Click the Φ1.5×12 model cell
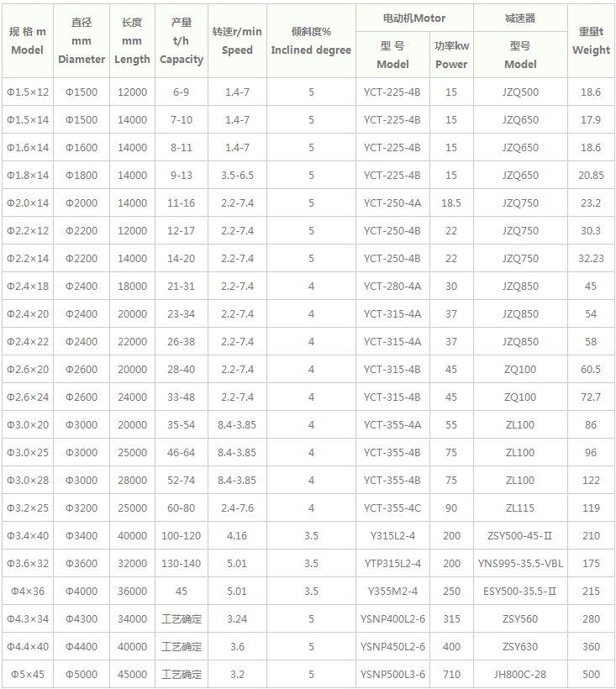 coord(28,92)
